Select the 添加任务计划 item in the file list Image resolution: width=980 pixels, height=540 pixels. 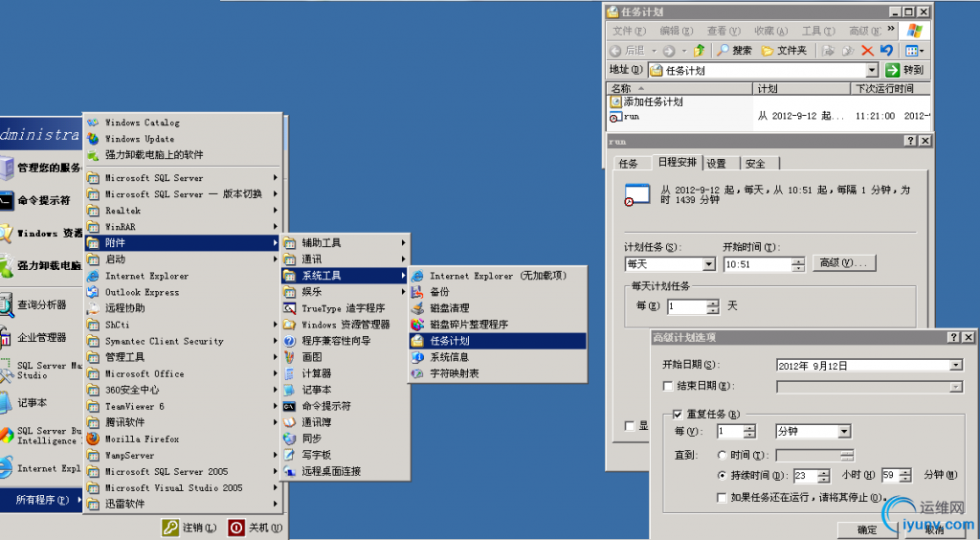pos(646,101)
